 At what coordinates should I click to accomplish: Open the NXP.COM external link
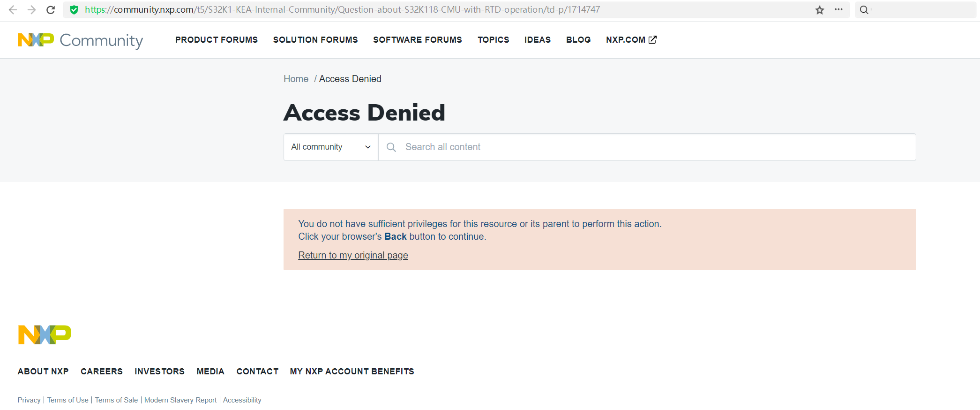point(631,40)
